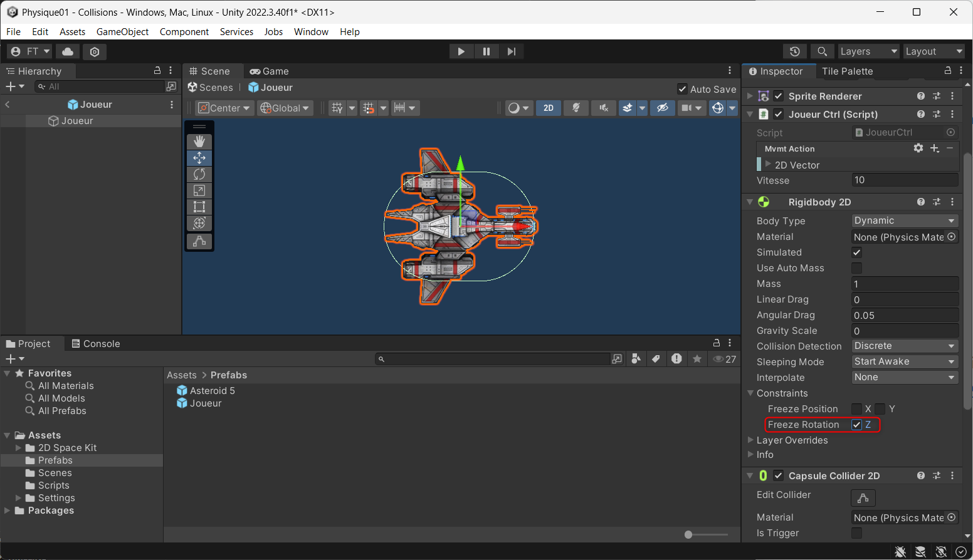Viewport: 973px width, 560px height.
Task: Expand the 2D Space Kit folder
Action: pos(18,448)
